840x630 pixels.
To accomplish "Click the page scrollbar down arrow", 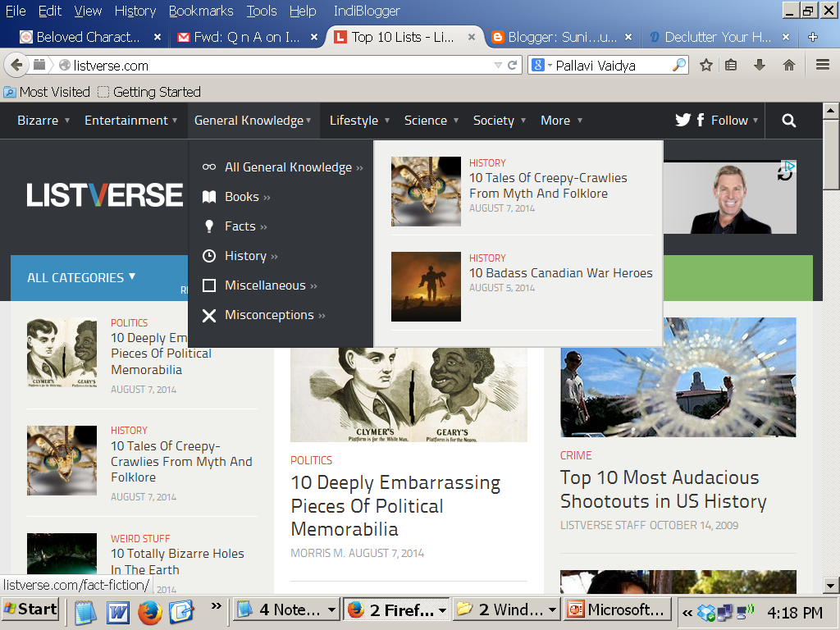I will [x=830, y=585].
